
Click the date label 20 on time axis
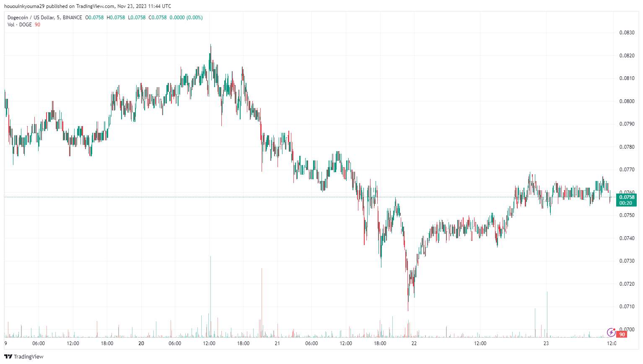point(141,343)
